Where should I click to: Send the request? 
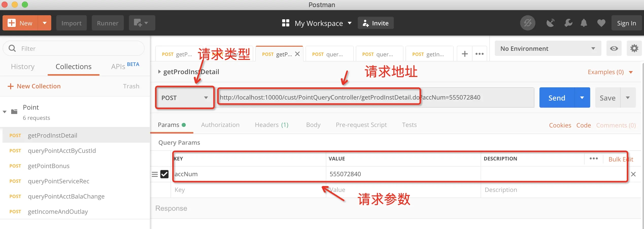(557, 97)
